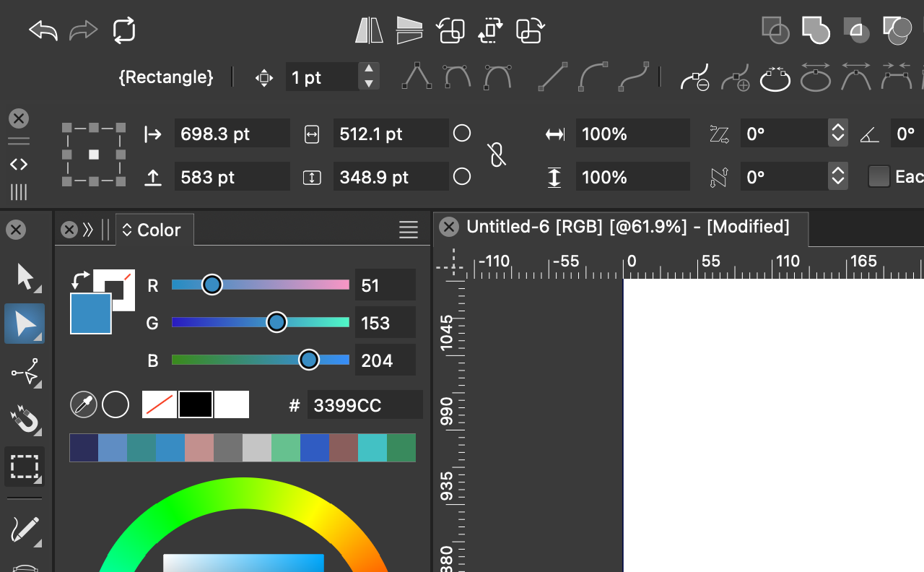Screen dimensions: 924x572
Task: Swap fill and stroke colors arrow
Action: coord(81,277)
